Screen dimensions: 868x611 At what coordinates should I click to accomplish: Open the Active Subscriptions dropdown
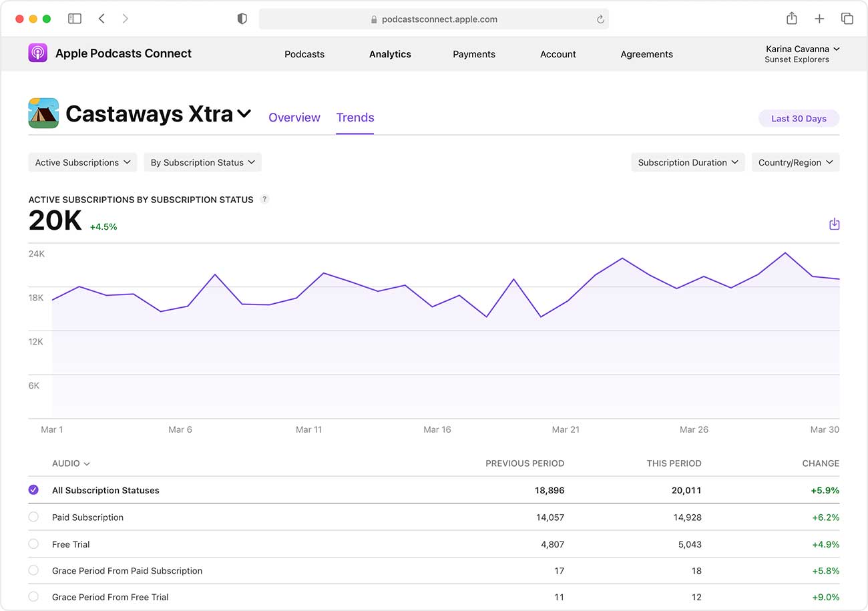click(x=83, y=162)
